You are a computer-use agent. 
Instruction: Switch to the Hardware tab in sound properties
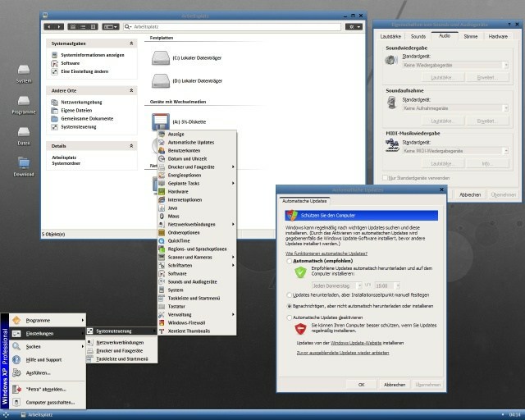point(498,37)
